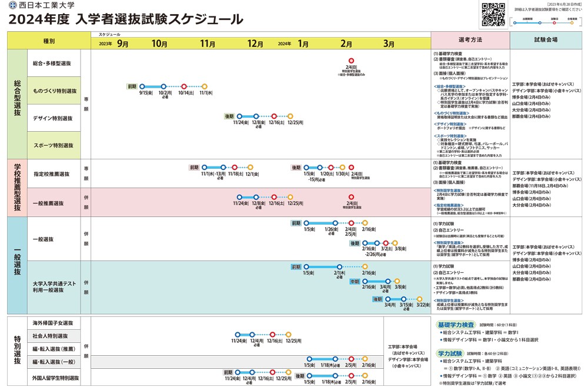Click the vertical 特別選抜 category label
The height and width of the screenshot is (387, 588).
pos(17,350)
